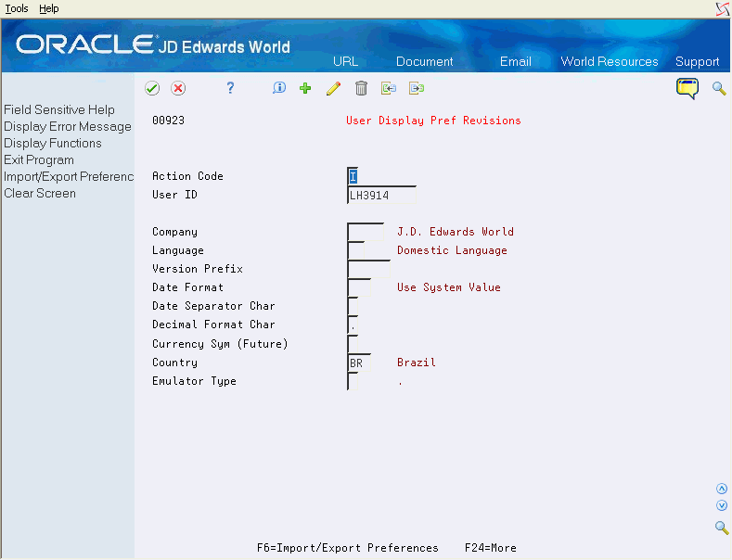This screenshot has height=560, width=732.
Task: Click the red X cancel icon
Action: coord(178,88)
